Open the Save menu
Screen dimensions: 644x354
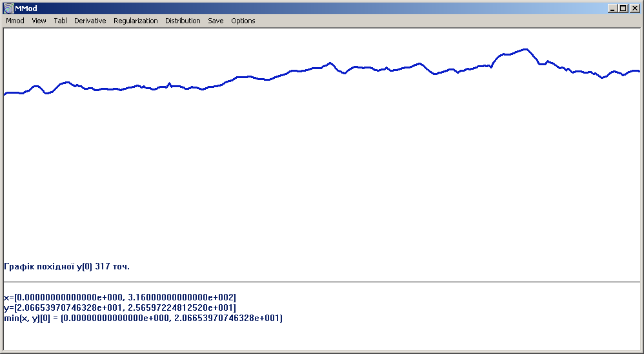click(216, 21)
